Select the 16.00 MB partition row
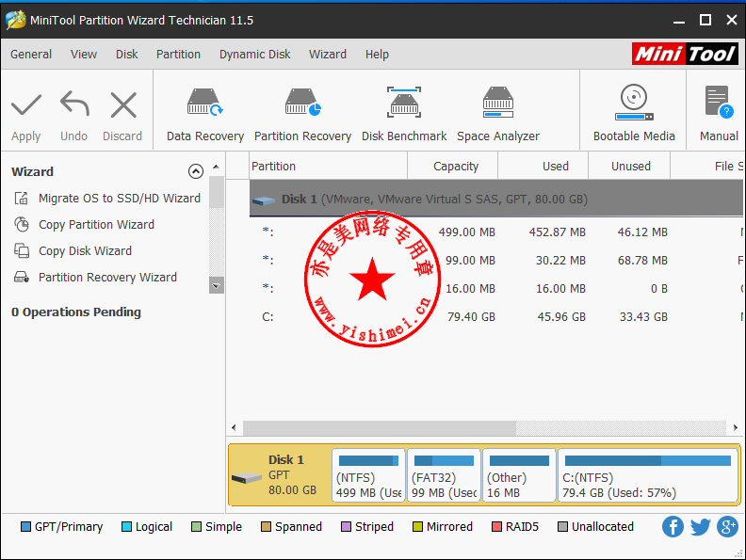 point(496,289)
